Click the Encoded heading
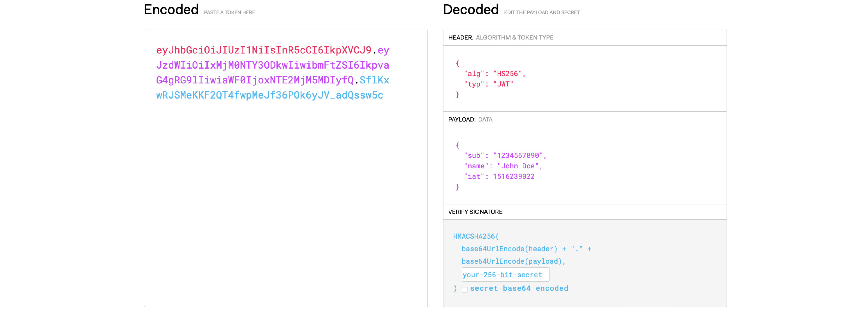 tap(171, 9)
